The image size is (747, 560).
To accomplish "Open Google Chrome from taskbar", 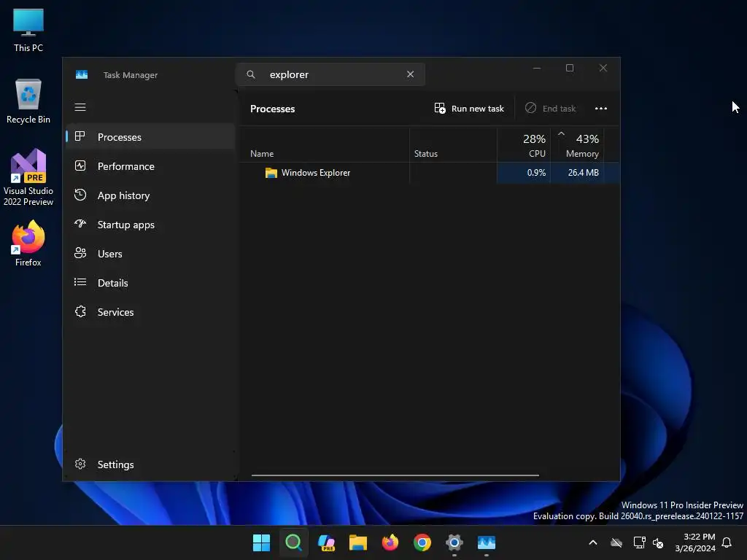I will [x=422, y=542].
